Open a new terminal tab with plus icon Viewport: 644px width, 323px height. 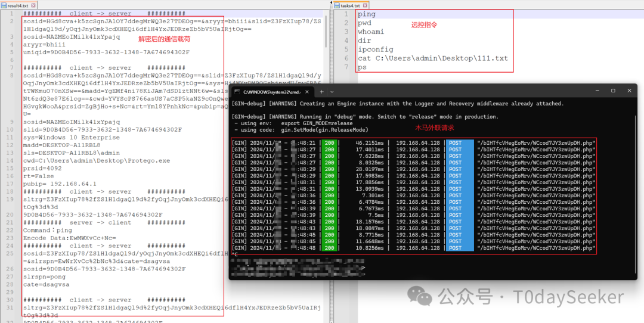323,92
